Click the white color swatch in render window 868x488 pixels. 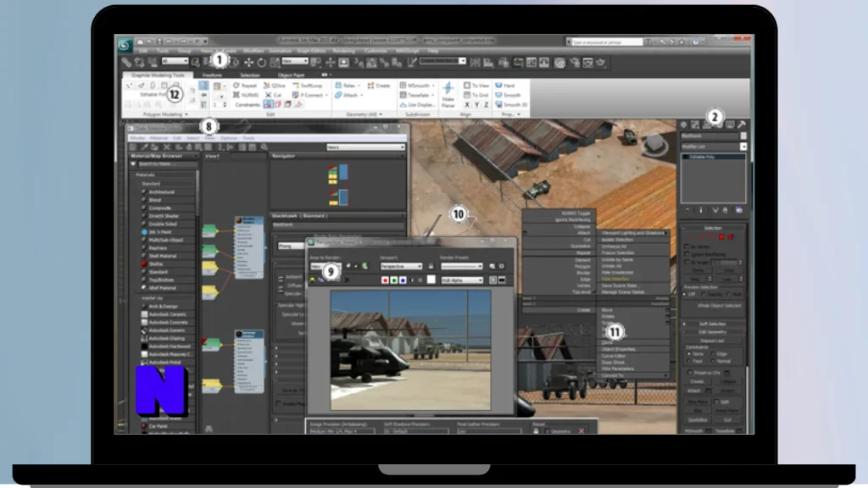(431, 280)
